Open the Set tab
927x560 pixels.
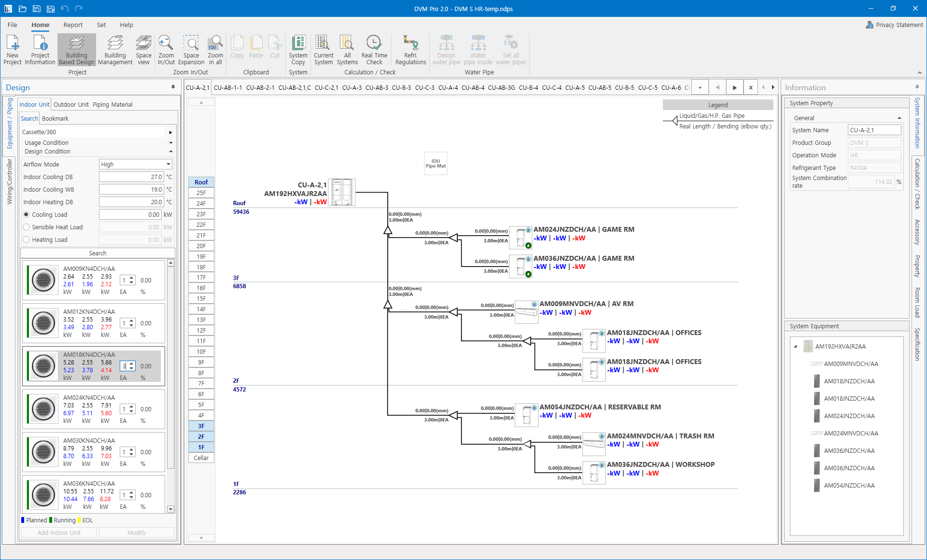point(101,25)
